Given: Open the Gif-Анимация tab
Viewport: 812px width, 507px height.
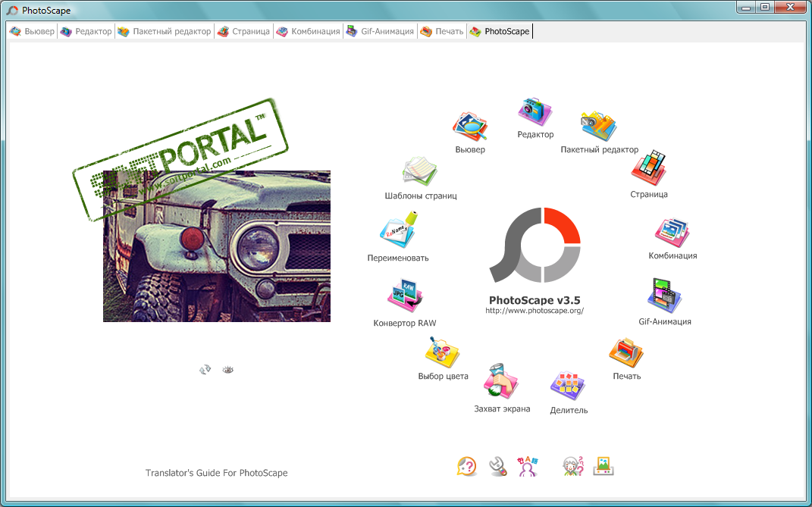Looking at the screenshot, I should [x=380, y=31].
